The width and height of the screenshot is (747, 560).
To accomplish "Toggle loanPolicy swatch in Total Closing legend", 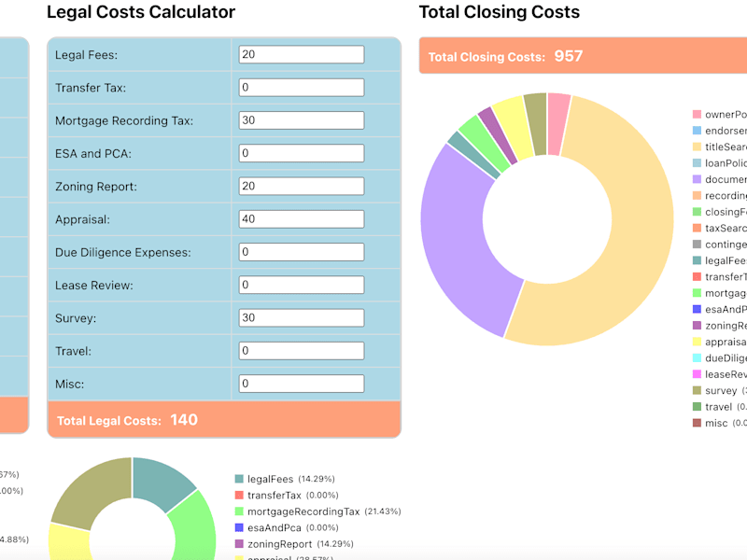I will point(697,162).
